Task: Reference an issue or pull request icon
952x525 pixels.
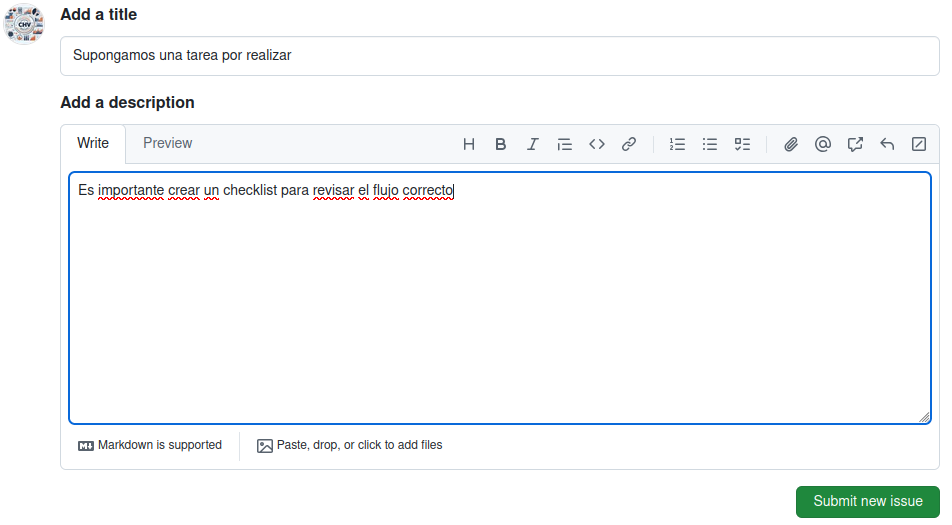Action: [x=855, y=144]
